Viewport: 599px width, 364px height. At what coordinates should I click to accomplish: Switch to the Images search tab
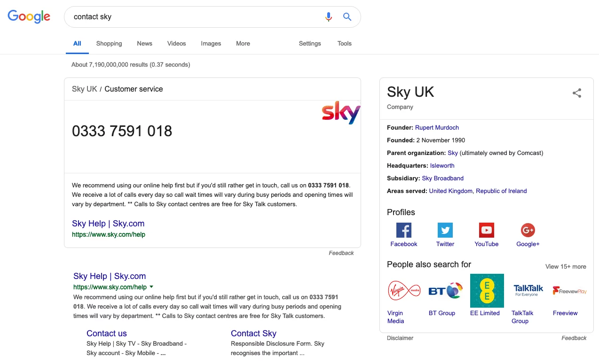211,43
